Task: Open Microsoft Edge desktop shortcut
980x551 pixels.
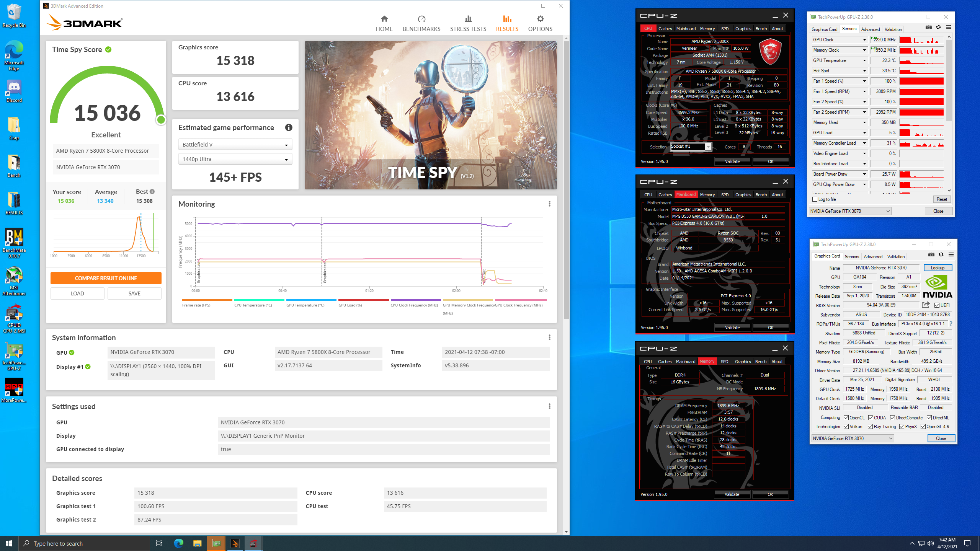Action: tap(14, 55)
